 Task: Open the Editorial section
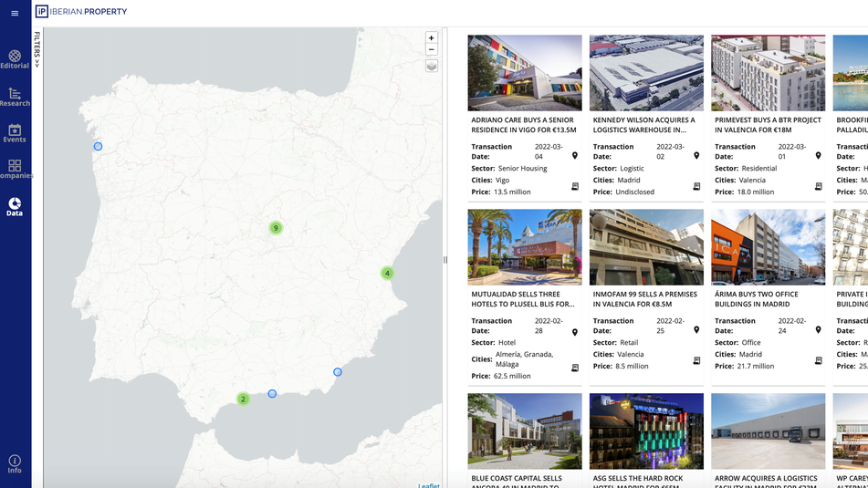pos(15,60)
